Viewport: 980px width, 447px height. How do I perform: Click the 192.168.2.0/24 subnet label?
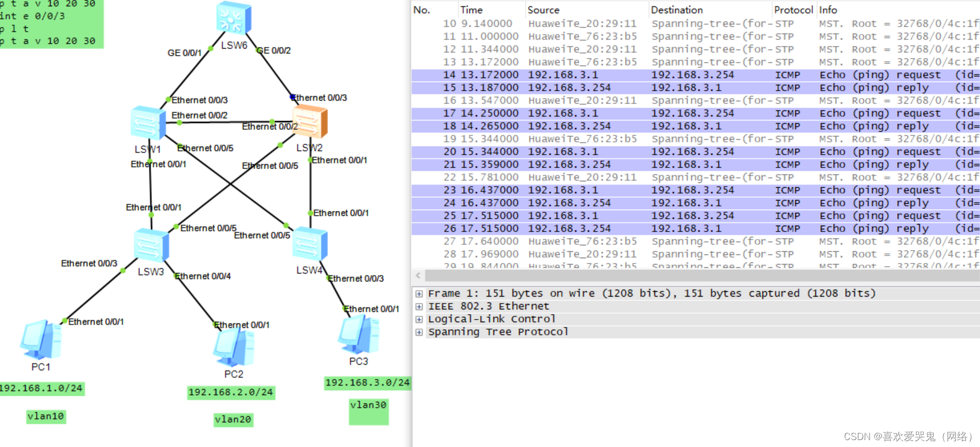[x=231, y=393]
